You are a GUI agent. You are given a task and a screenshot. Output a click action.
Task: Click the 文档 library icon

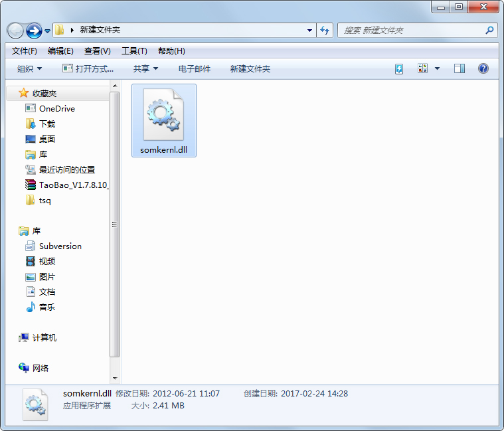click(x=31, y=292)
